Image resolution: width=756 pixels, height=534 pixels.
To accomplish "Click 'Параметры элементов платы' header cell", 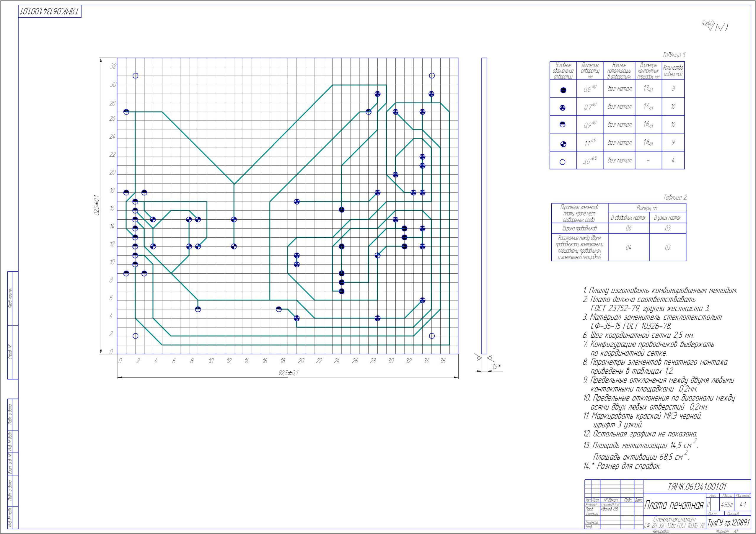I will [x=579, y=213].
